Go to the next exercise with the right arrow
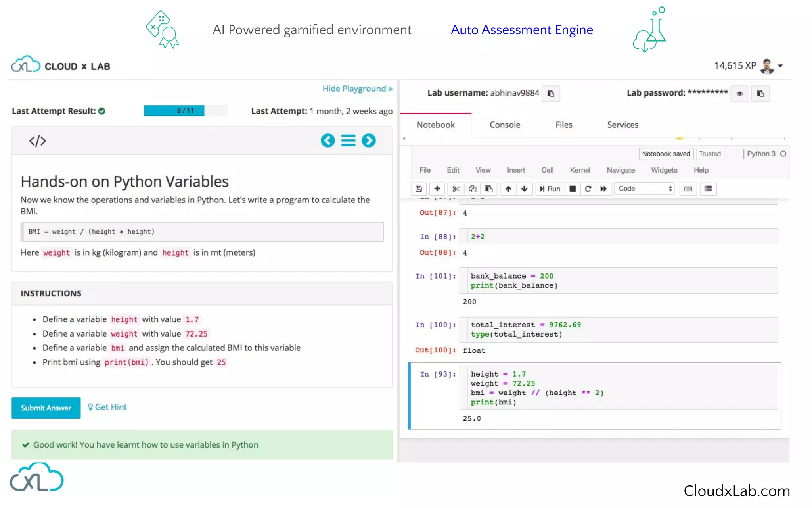812x508 pixels. click(x=369, y=140)
